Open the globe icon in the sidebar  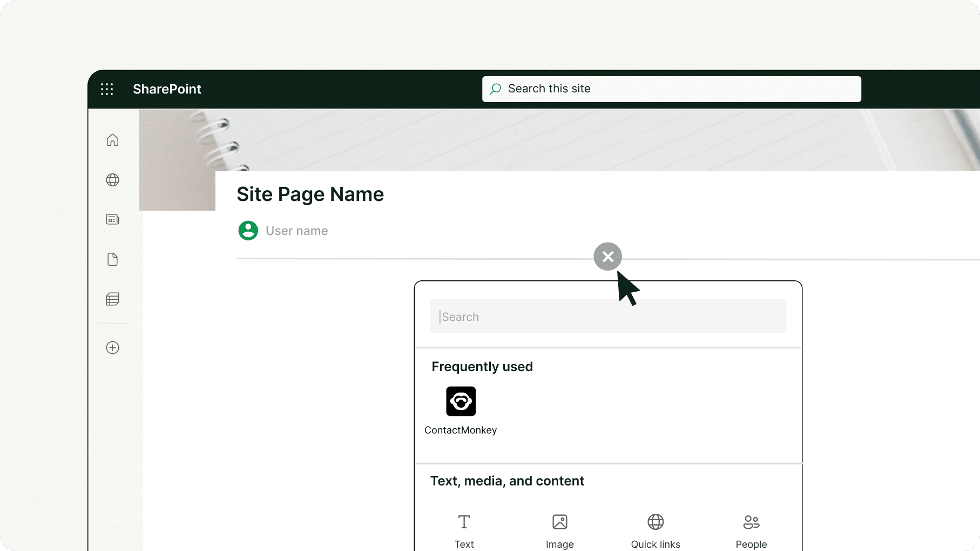pos(112,180)
